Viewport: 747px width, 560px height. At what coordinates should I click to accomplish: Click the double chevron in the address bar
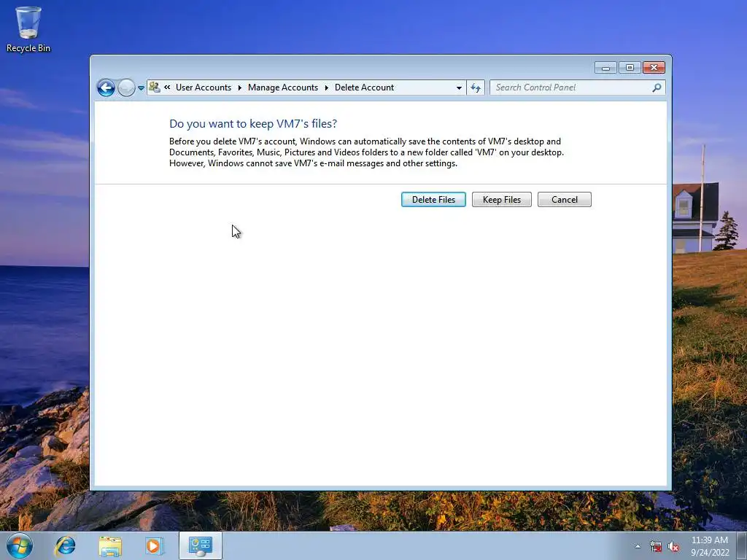click(x=167, y=87)
